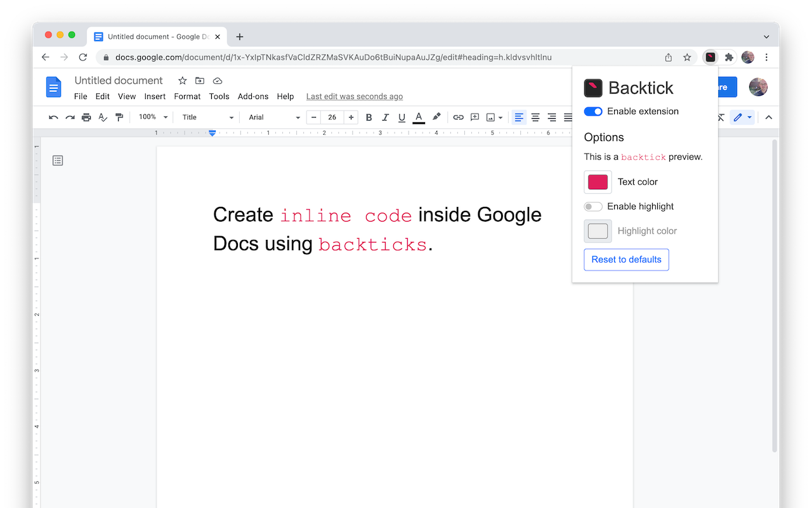Redo the last action in toolbar
The image size is (812, 508).
click(70, 117)
